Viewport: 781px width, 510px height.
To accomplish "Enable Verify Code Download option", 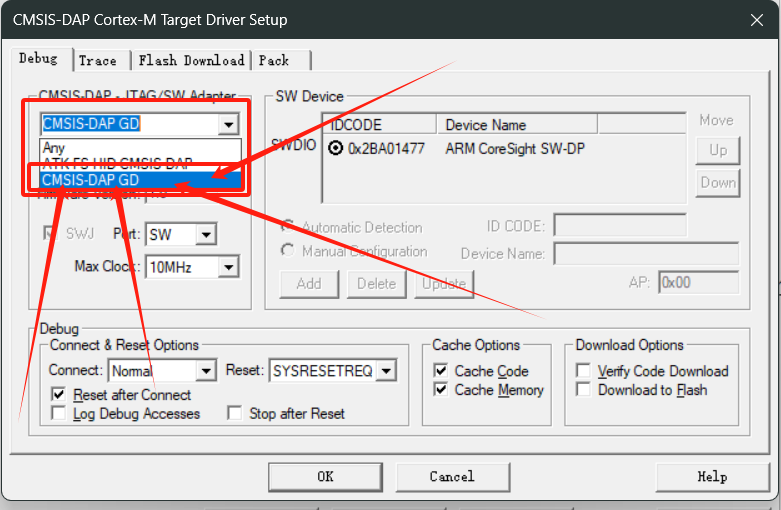I will pyautogui.click(x=584, y=371).
